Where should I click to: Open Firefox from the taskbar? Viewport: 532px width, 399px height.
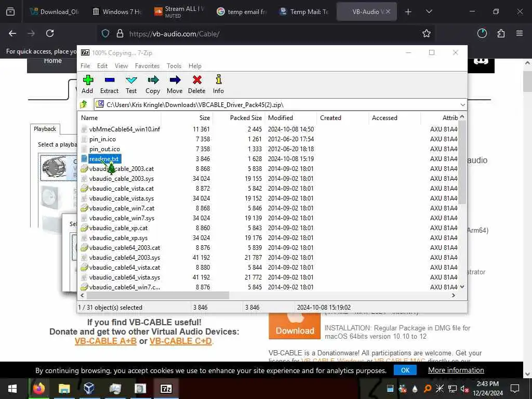coord(38,389)
